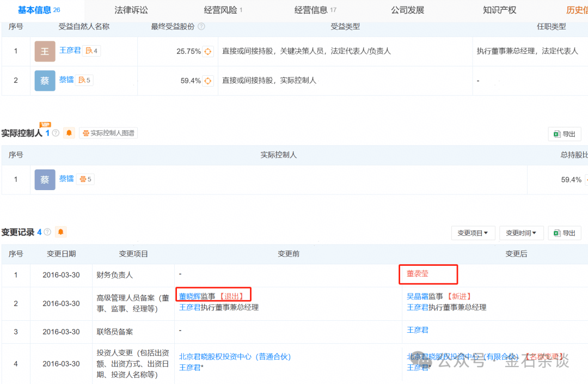Click the bell icon next to 变更记录 heading
The height and width of the screenshot is (384, 588).
click(60, 231)
